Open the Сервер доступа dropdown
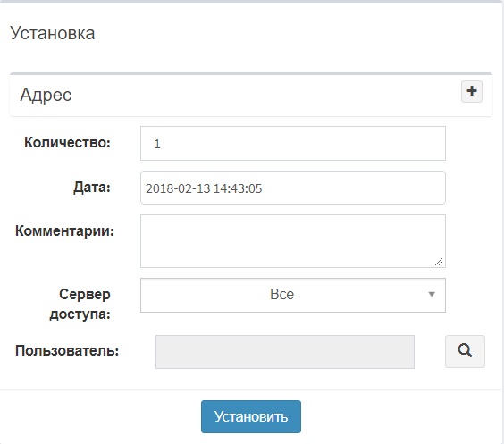504x444 pixels. click(293, 295)
